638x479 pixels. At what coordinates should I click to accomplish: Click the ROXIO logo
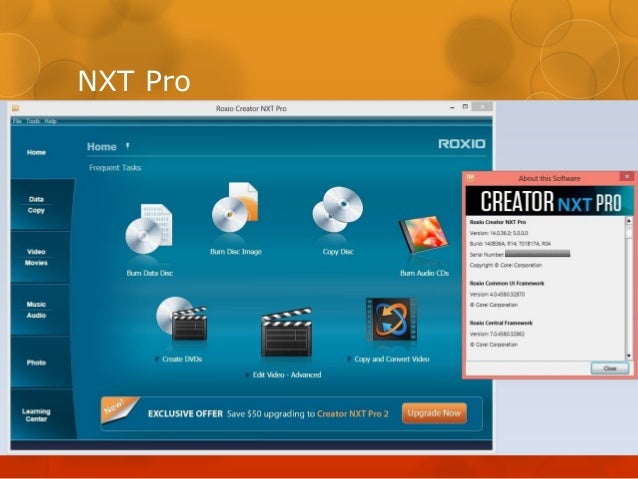[x=461, y=144]
